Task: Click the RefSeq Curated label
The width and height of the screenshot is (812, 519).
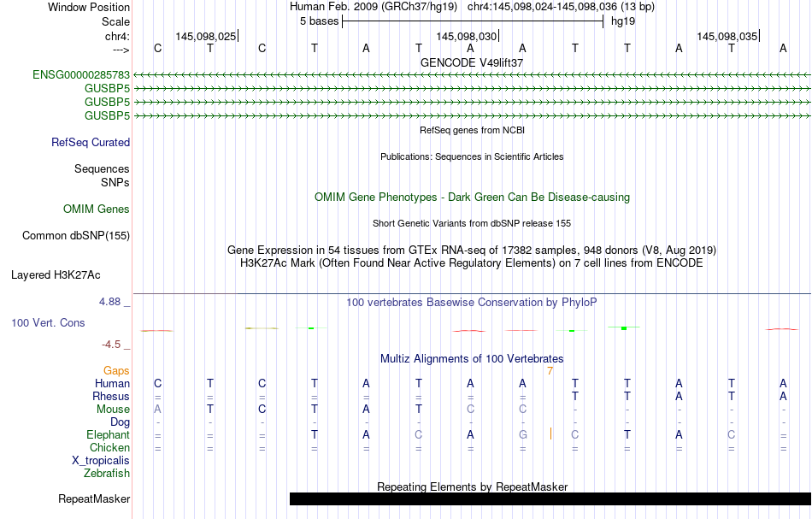Action: tap(90, 143)
